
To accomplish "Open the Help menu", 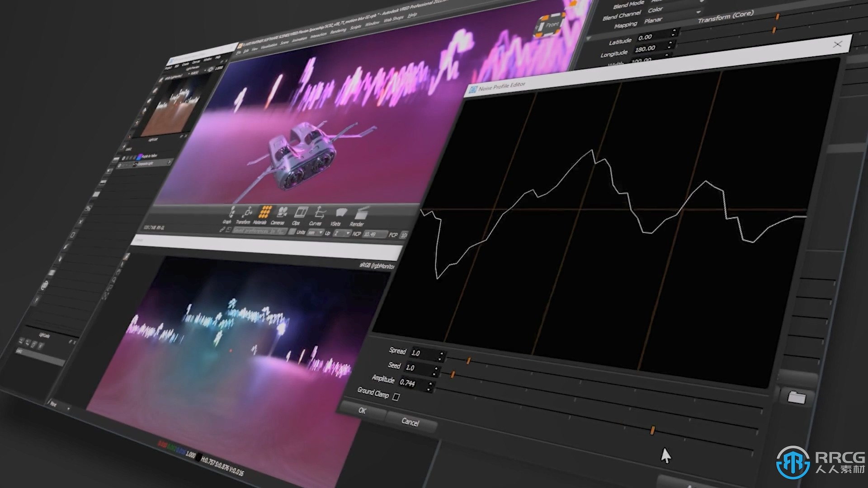I will pos(412,16).
